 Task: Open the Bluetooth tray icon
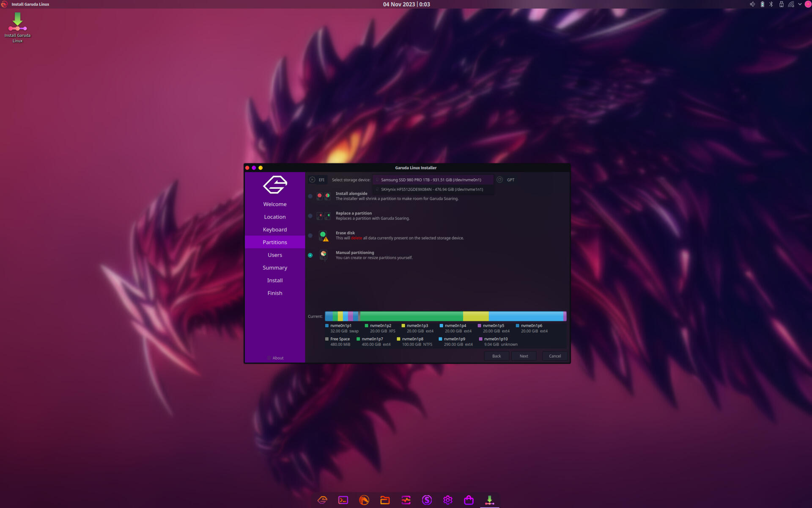coord(771,4)
